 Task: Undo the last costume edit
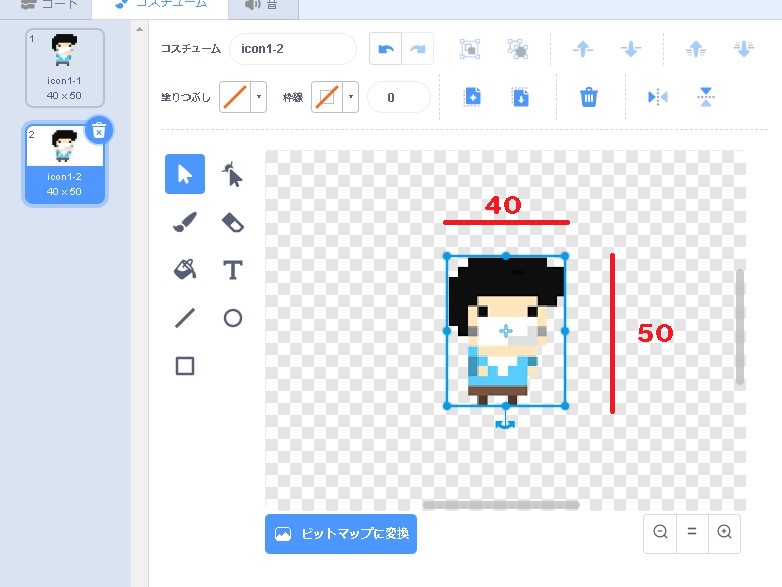point(385,49)
